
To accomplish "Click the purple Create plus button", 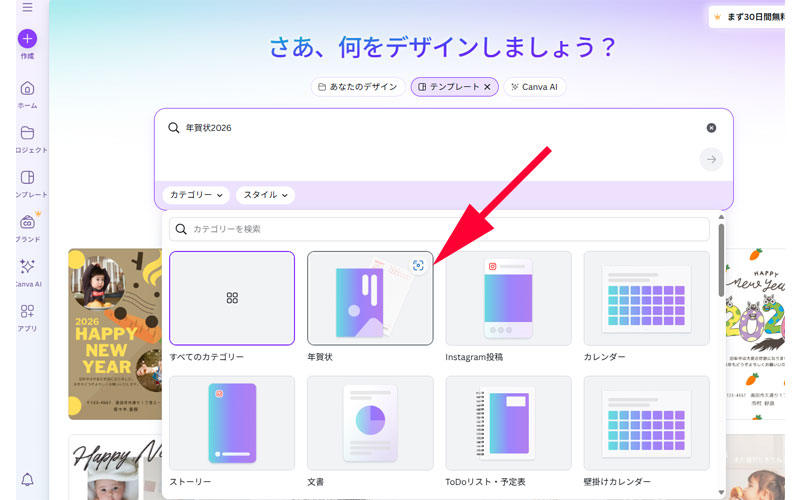I will click(27, 39).
